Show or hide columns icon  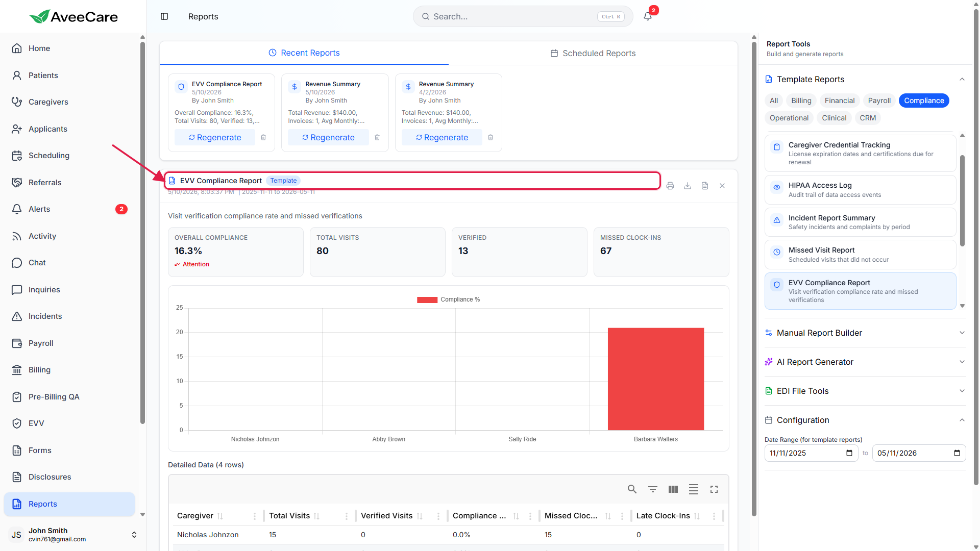click(x=673, y=489)
